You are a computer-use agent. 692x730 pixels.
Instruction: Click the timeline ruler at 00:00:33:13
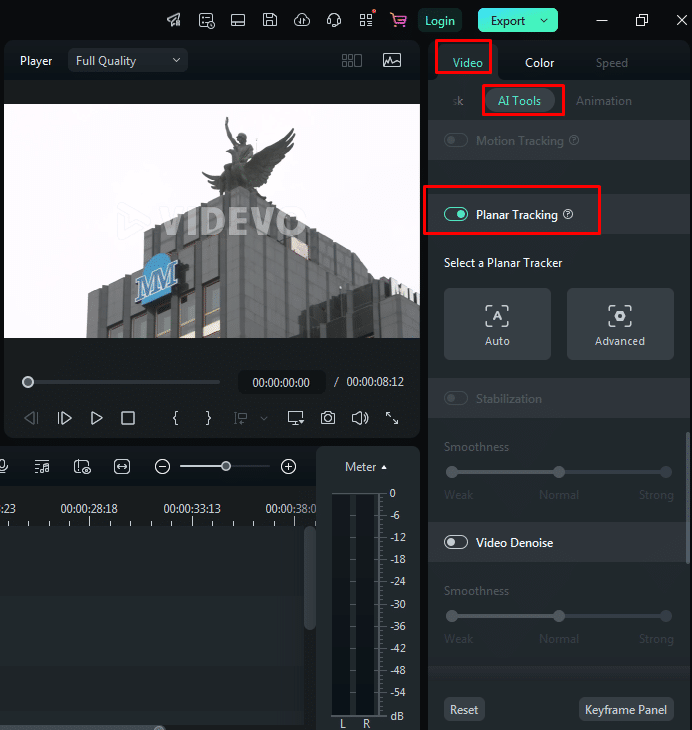pos(192,509)
